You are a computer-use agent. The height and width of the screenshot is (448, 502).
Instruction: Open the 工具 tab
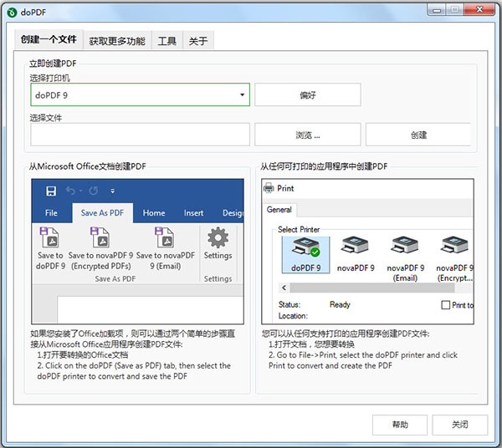[x=166, y=41]
